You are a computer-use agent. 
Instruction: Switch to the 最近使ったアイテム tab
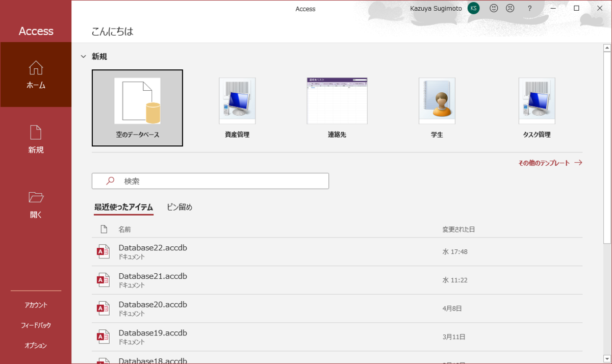click(x=123, y=207)
